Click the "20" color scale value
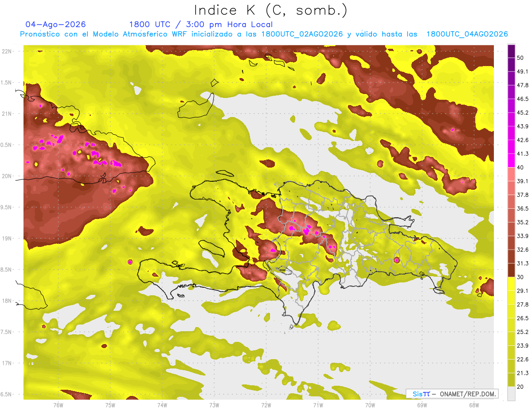The image size is (532, 411). 520,387
